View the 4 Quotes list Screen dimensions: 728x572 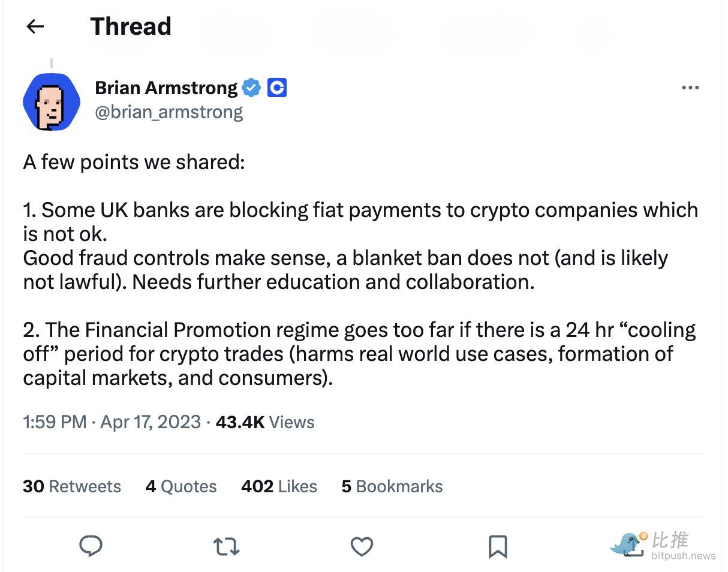(x=181, y=486)
